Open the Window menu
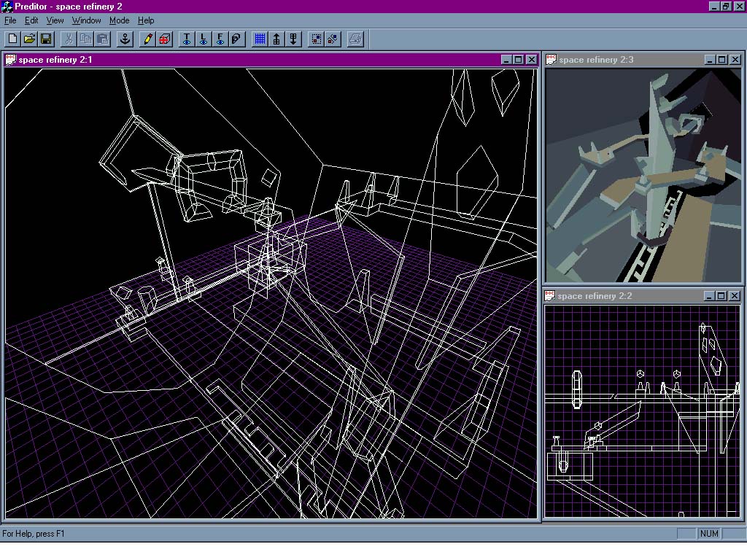747x560 pixels. pyautogui.click(x=86, y=20)
